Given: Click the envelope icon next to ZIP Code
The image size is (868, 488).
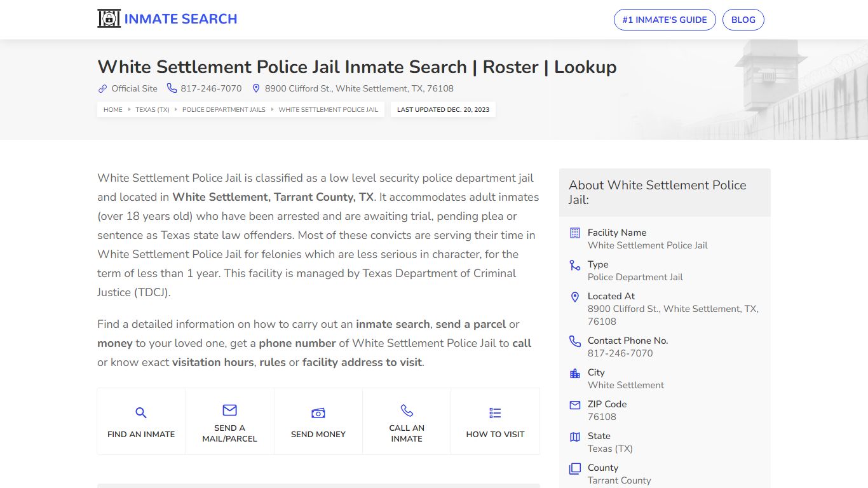Looking at the screenshot, I should 575,405.
